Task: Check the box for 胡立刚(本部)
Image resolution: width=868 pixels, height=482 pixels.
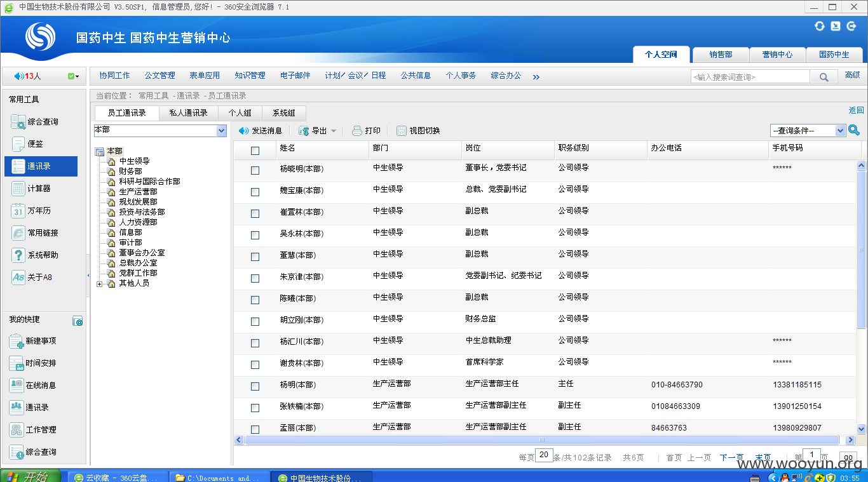Action: (x=255, y=321)
